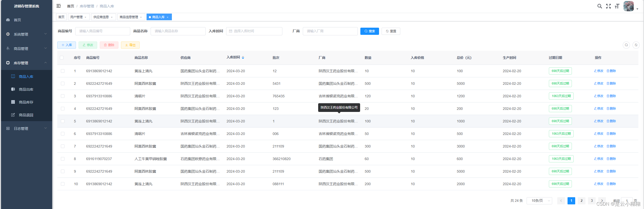This screenshot has height=209, width=644.
Task: Close the 用户管理 tab
Action: (85, 17)
